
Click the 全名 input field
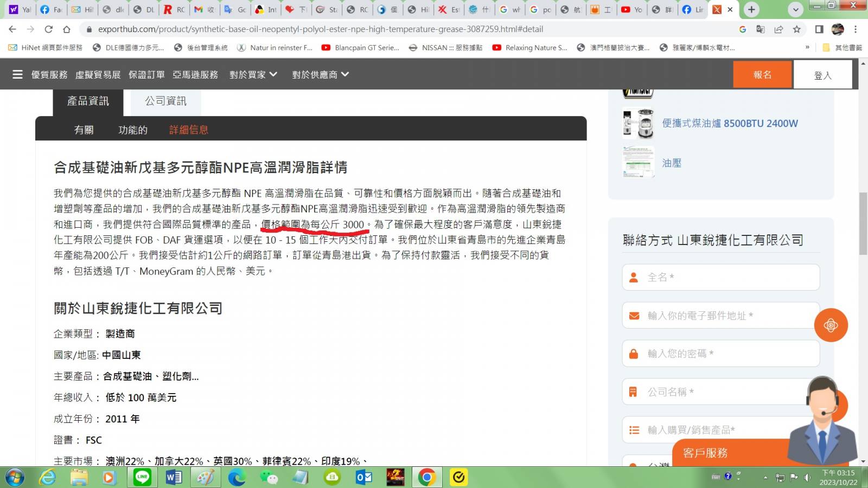point(720,277)
